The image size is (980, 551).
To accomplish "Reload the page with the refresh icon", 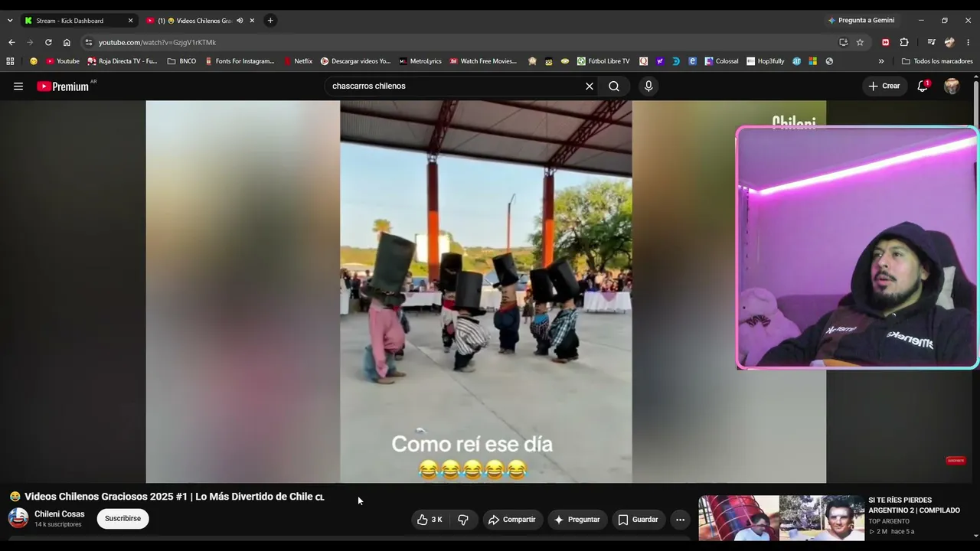I will [48, 42].
